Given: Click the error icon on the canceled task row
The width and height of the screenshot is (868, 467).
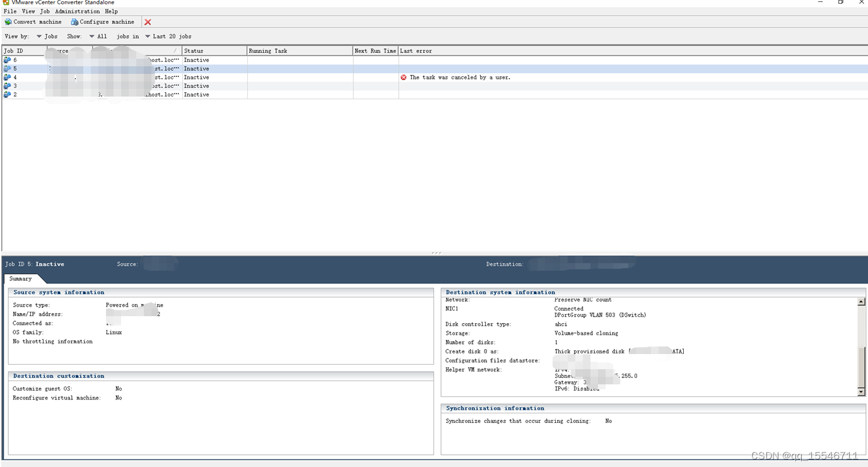Looking at the screenshot, I should pos(402,77).
